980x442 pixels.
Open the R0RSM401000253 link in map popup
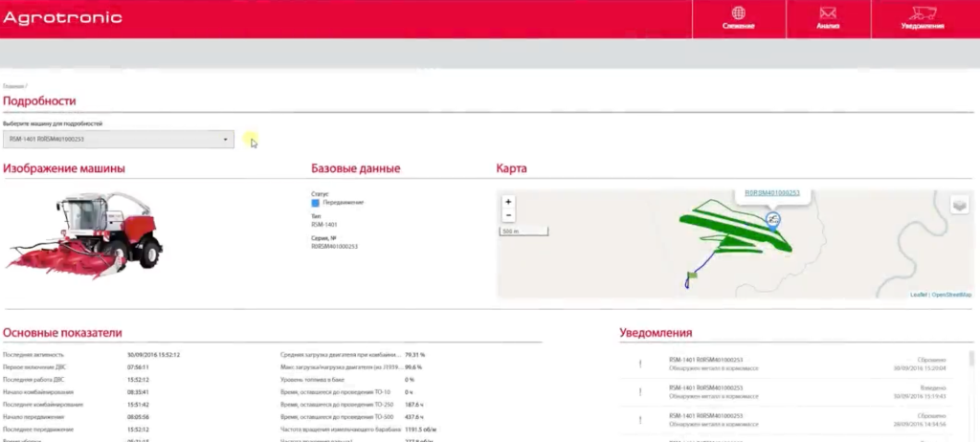(x=772, y=193)
